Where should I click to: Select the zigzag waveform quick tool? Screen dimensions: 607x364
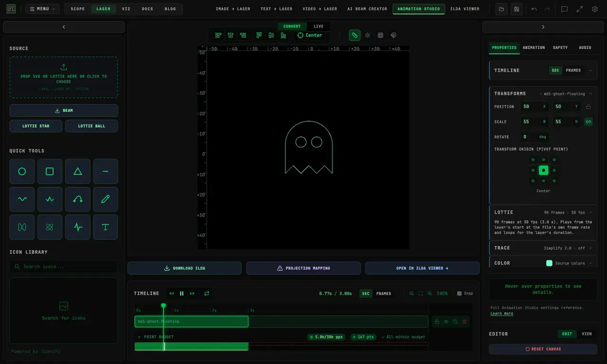click(x=50, y=200)
